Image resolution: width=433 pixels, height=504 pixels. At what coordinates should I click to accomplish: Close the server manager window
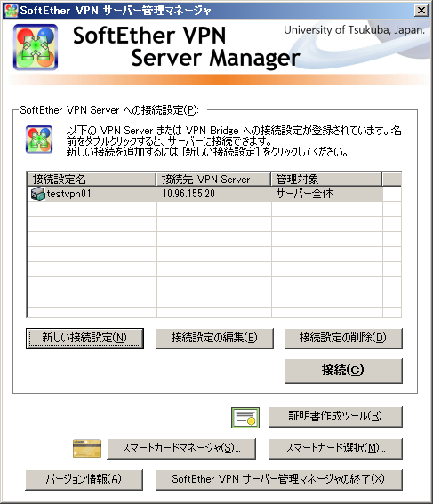click(421, 11)
